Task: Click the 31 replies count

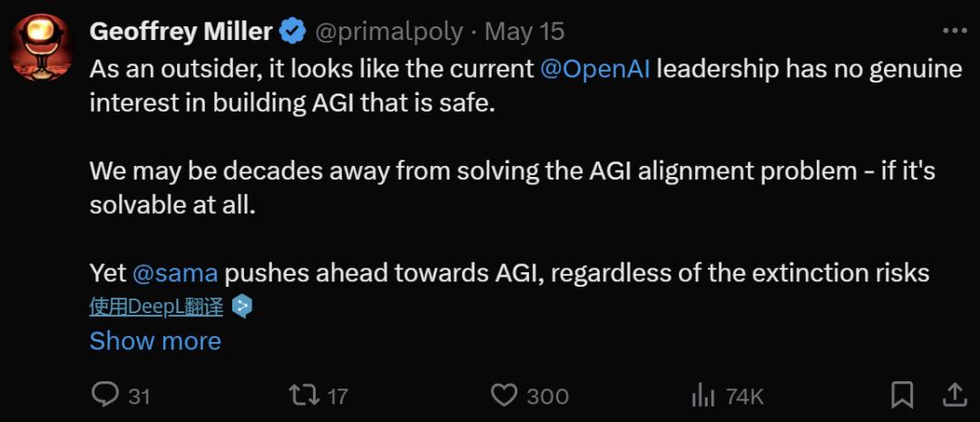Action: coord(139,396)
